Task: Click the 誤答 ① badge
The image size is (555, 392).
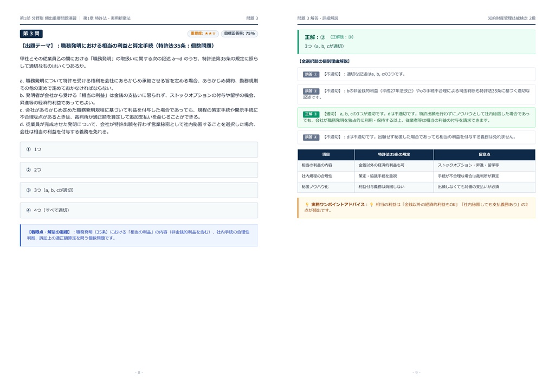Action: click(x=311, y=74)
